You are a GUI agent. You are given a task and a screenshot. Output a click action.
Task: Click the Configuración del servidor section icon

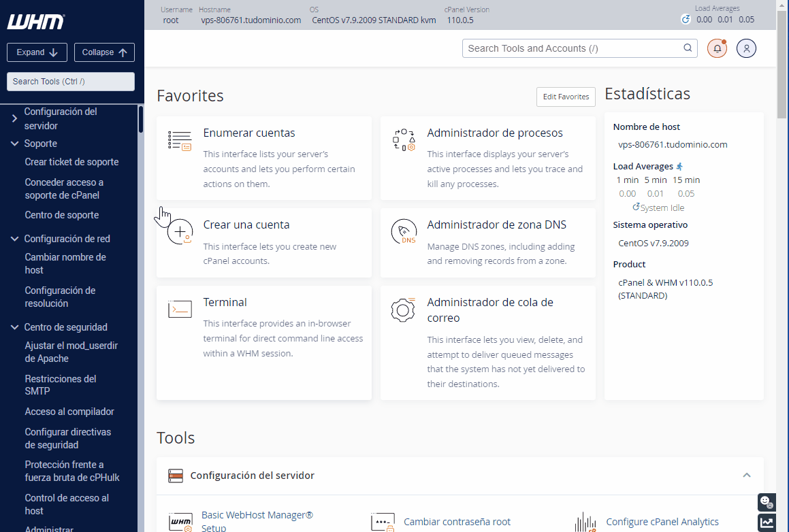pos(176,476)
